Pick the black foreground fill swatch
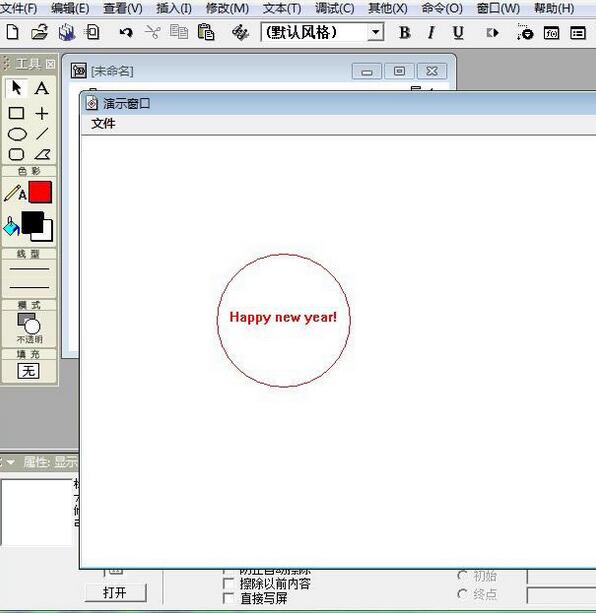 click(x=32, y=223)
